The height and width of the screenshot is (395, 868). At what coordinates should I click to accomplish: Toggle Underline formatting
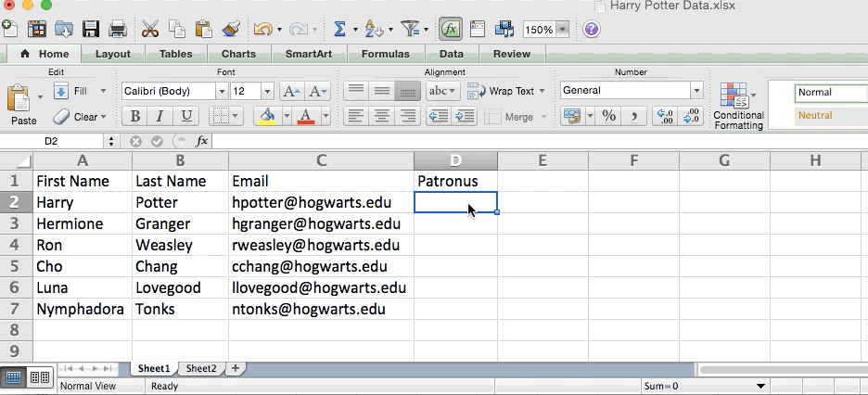coord(186,116)
